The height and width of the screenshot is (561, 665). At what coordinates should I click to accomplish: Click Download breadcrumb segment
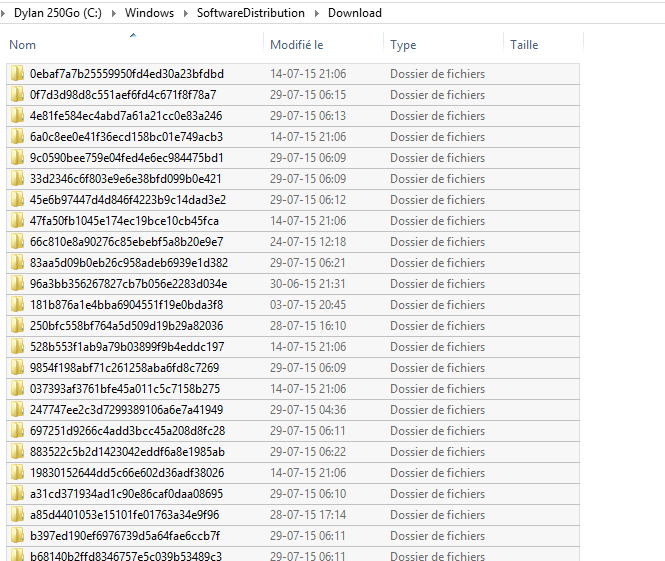(x=355, y=13)
